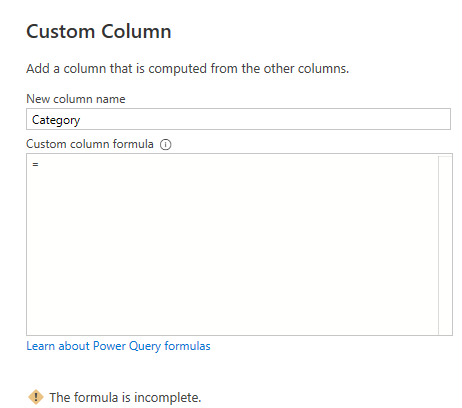Viewport: 462px width, 408px height.
Task: Click the formula editor vertical scrollbar track
Action: click(x=445, y=245)
